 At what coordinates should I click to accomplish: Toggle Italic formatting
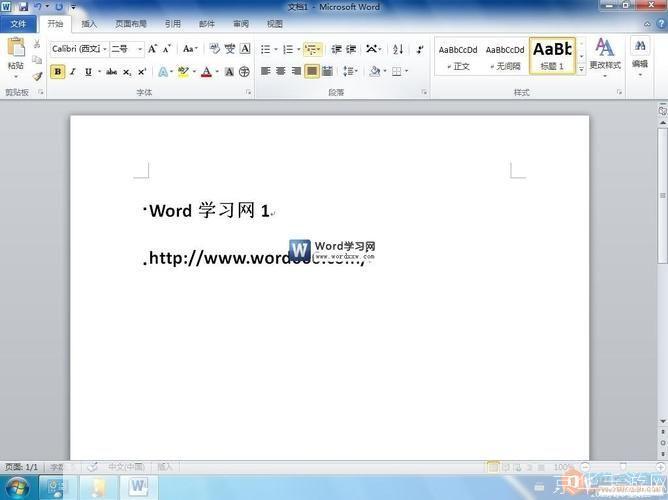pos(72,72)
